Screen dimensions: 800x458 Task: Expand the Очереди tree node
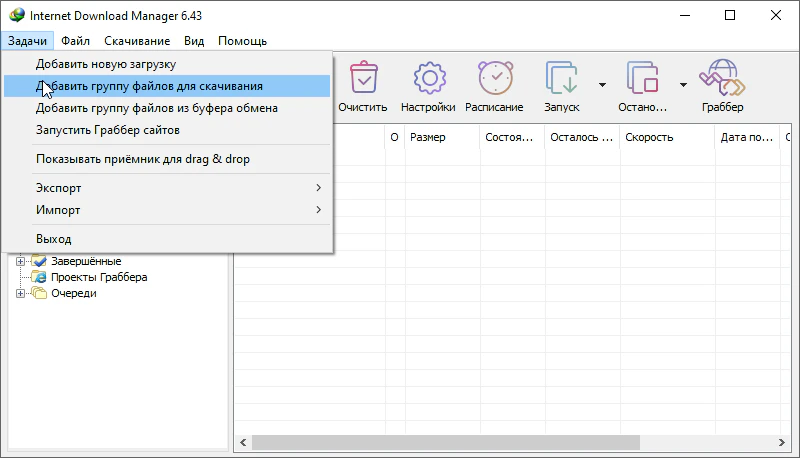pos(20,293)
